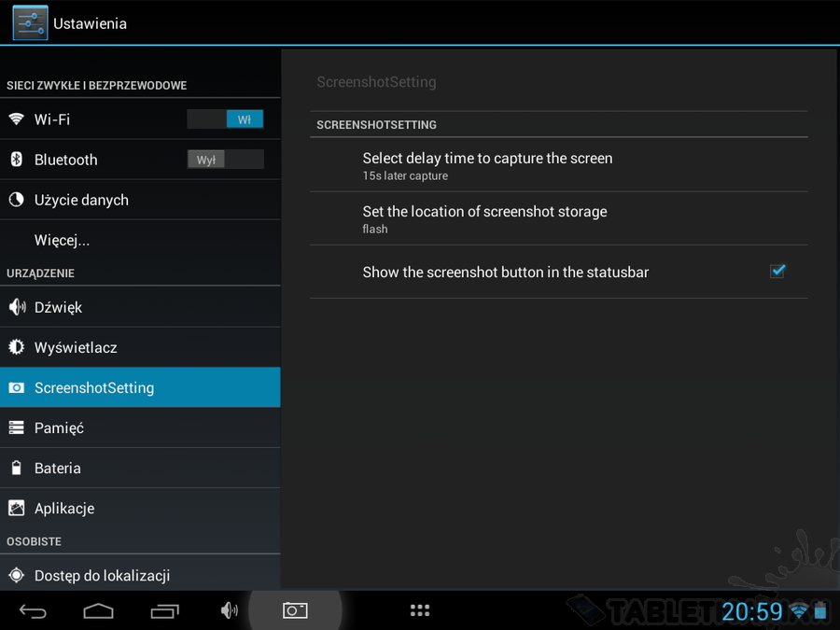This screenshot has height=630, width=840.
Task: Go to Bateria battery settings
Action: coord(58,468)
